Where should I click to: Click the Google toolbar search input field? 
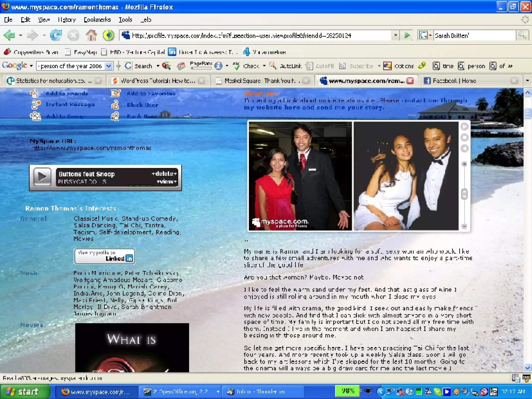71,66
